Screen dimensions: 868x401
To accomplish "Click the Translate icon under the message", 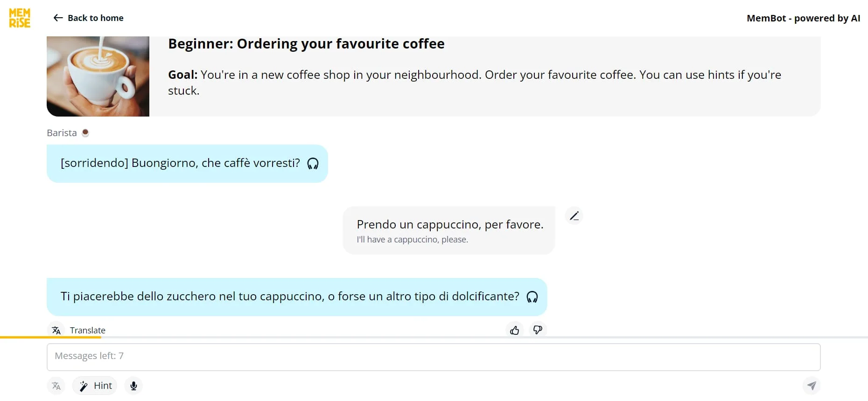I will pos(56,330).
